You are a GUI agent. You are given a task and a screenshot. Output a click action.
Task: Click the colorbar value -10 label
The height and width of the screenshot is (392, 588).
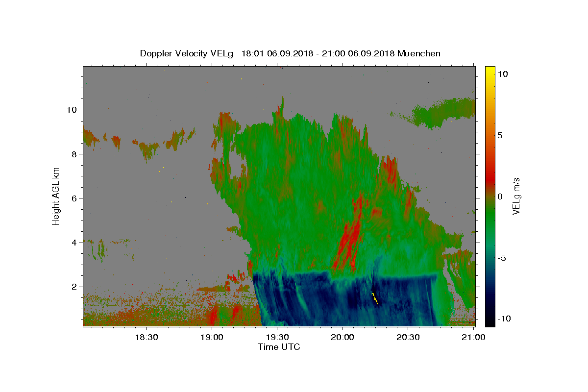(504, 319)
